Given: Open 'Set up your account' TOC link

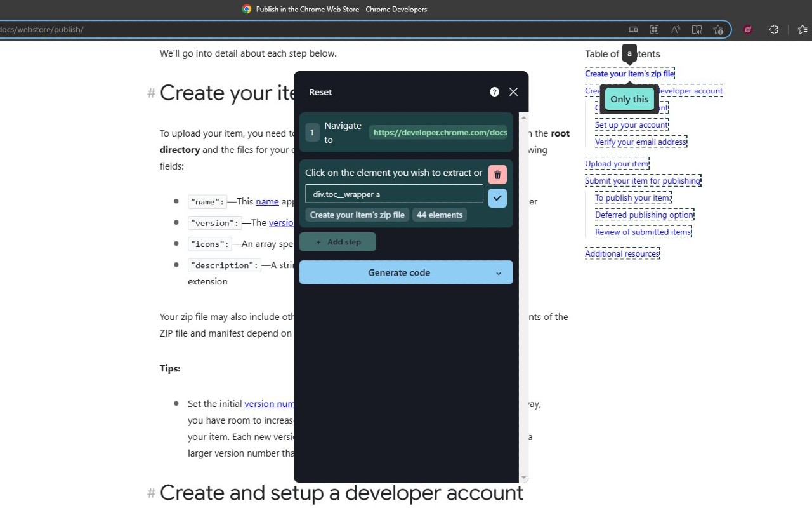Looking at the screenshot, I should [631, 125].
